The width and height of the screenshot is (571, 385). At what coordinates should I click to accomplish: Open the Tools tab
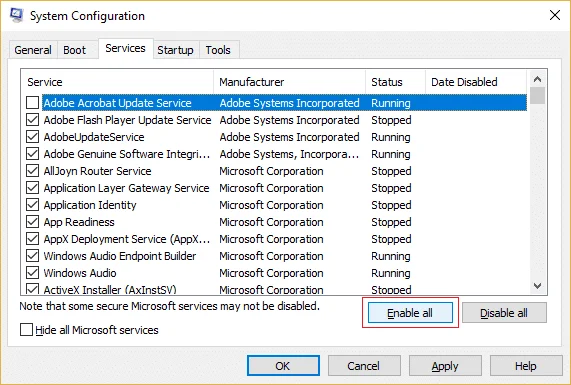coord(218,50)
